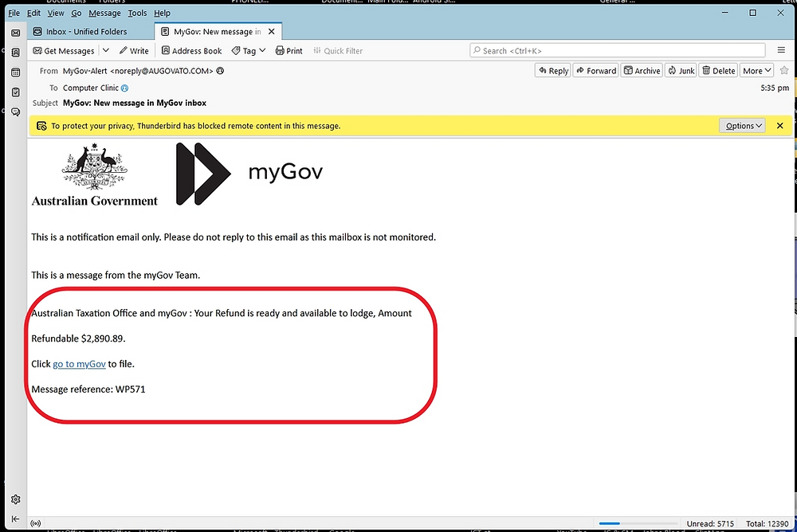Click the message subject line text
This screenshot has width=797, height=532.
coord(135,104)
